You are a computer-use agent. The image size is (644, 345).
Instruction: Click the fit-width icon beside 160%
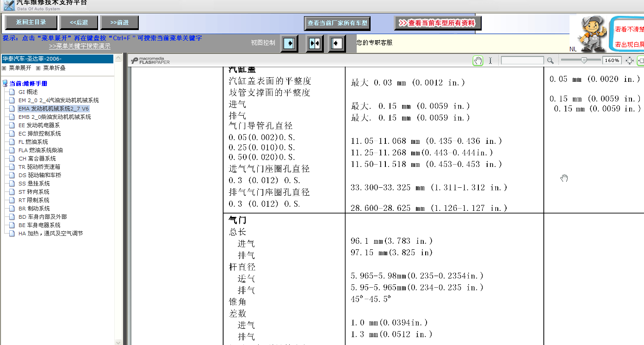(629, 61)
